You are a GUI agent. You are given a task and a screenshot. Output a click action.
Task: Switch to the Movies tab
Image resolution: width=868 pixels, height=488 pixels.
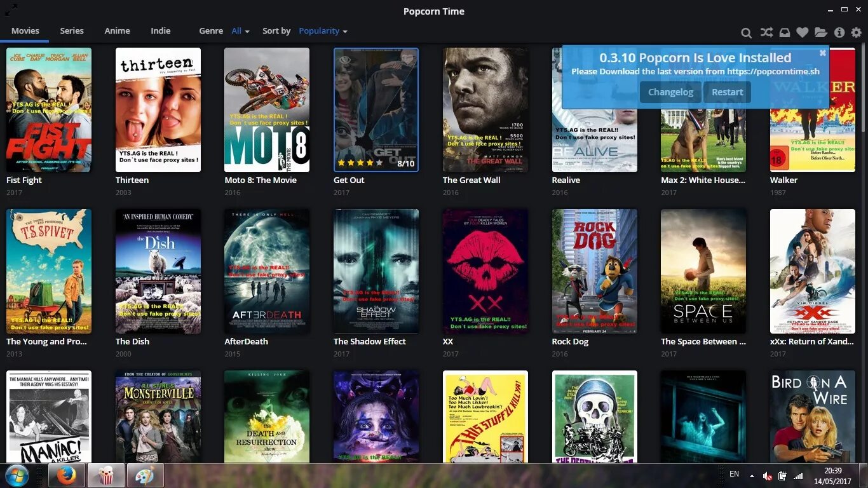point(25,30)
